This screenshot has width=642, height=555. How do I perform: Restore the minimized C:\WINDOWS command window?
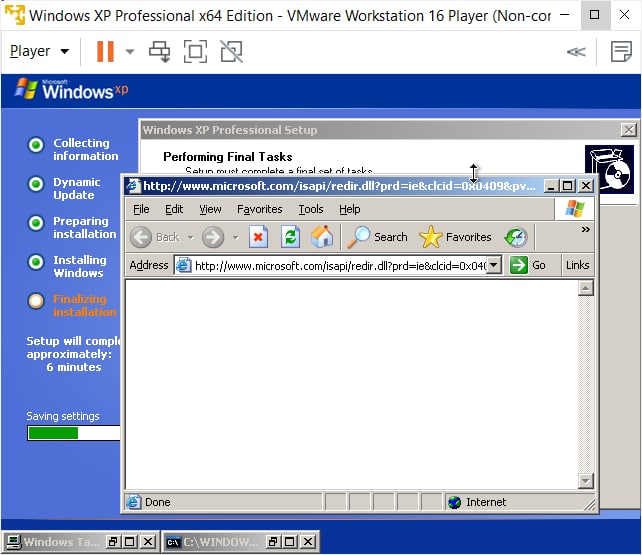pos(272,542)
